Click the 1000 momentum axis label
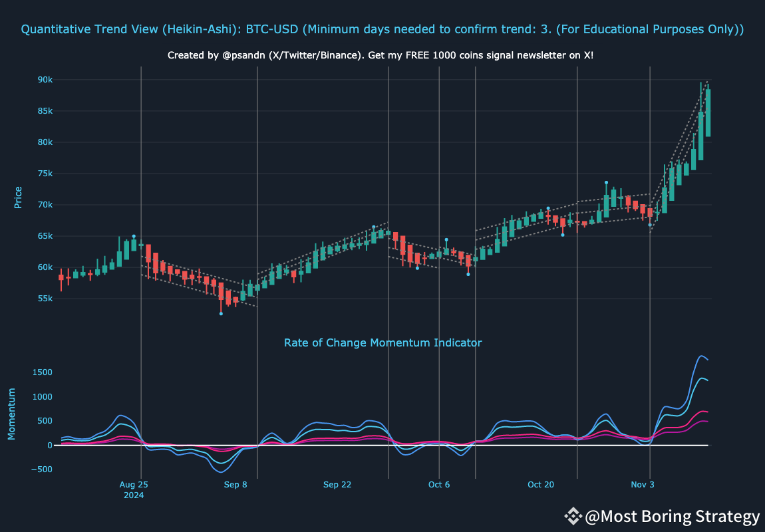This screenshot has width=765, height=532. click(x=43, y=397)
